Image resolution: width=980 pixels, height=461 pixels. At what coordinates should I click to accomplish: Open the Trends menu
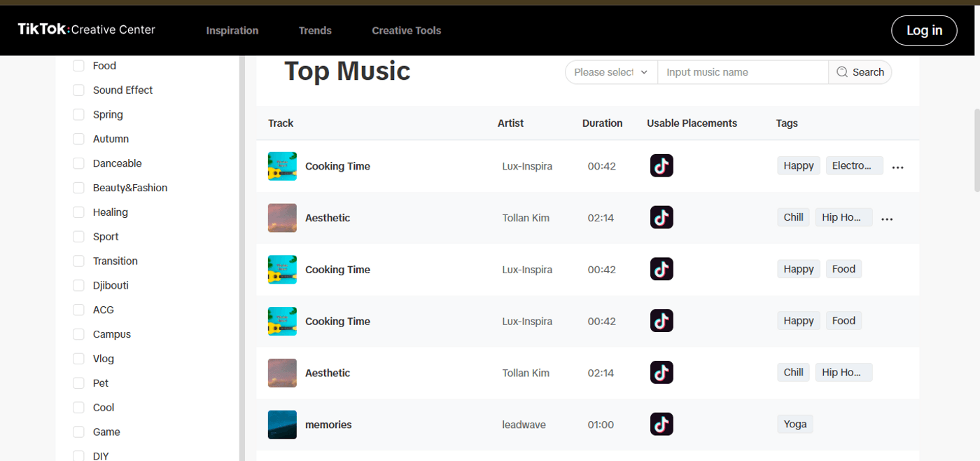[315, 30]
